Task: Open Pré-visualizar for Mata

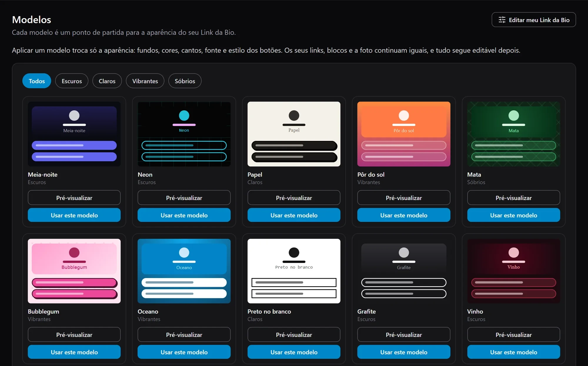Action: pos(514,198)
